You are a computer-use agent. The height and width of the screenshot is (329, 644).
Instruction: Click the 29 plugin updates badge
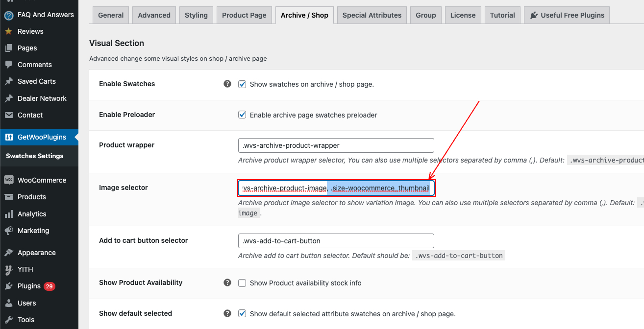pyautogui.click(x=49, y=286)
